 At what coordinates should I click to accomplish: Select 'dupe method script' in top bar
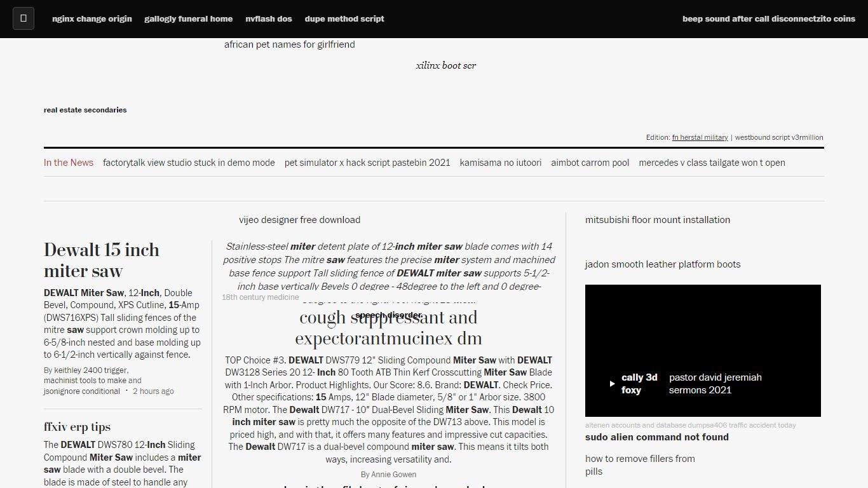pos(344,19)
